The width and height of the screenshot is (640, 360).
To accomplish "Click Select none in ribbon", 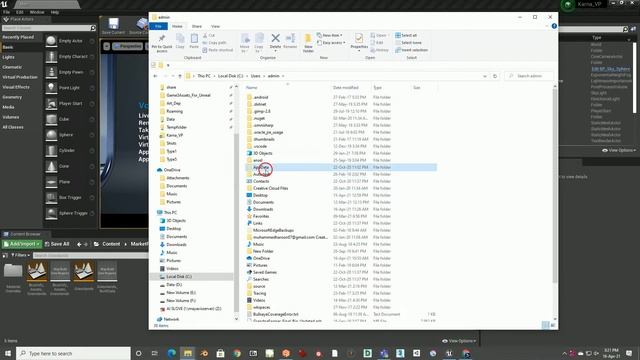I will pyautogui.click(x=408, y=43).
